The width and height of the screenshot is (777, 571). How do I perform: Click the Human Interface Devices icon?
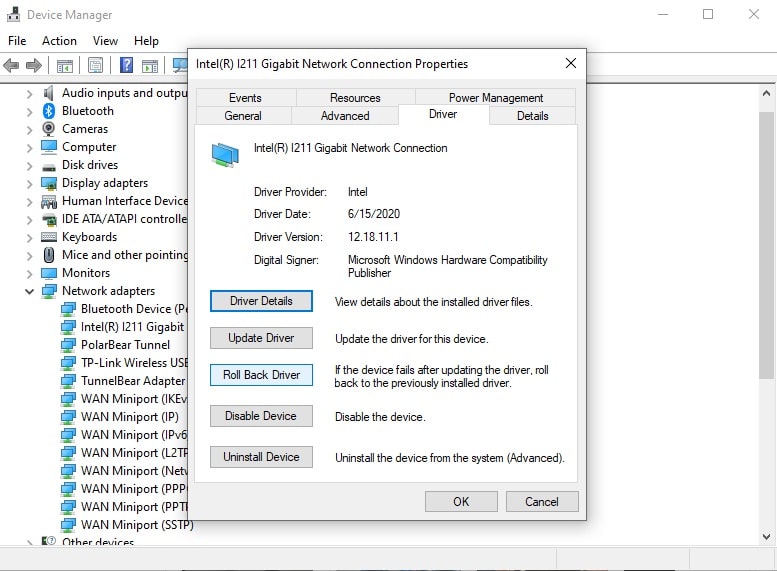coord(49,201)
